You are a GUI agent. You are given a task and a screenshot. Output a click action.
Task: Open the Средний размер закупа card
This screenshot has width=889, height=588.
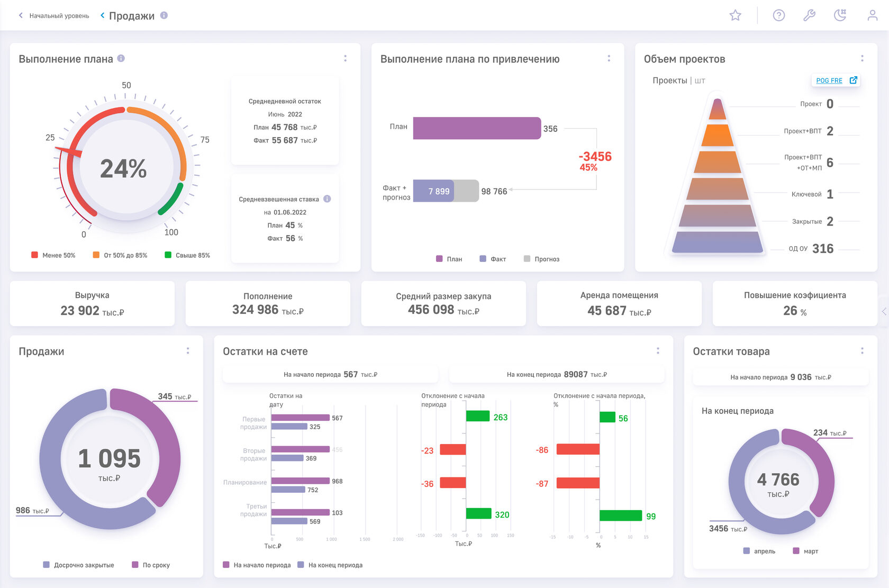[443, 303]
